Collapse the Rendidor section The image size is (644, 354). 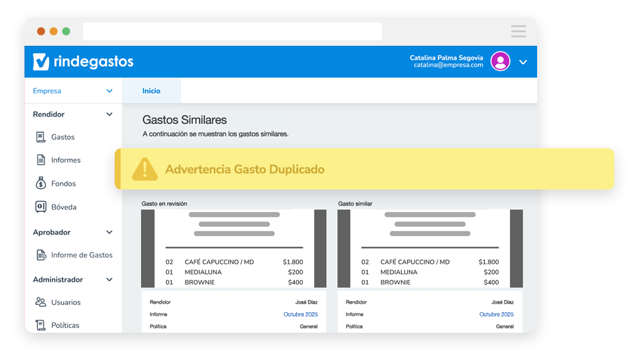(109, 114)
